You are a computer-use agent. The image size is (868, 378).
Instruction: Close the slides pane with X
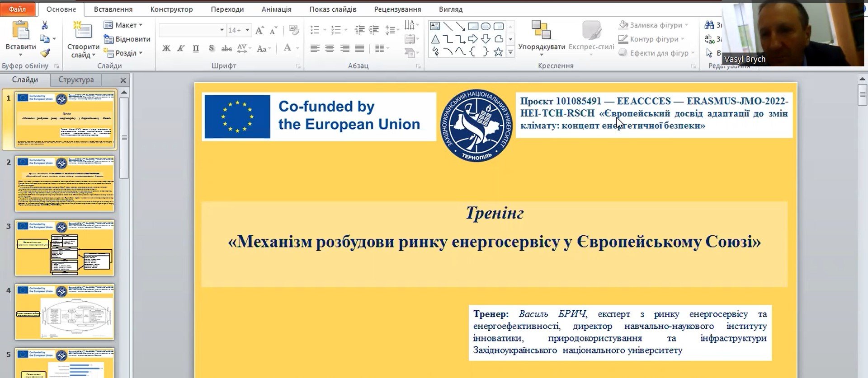coord(123,80)
